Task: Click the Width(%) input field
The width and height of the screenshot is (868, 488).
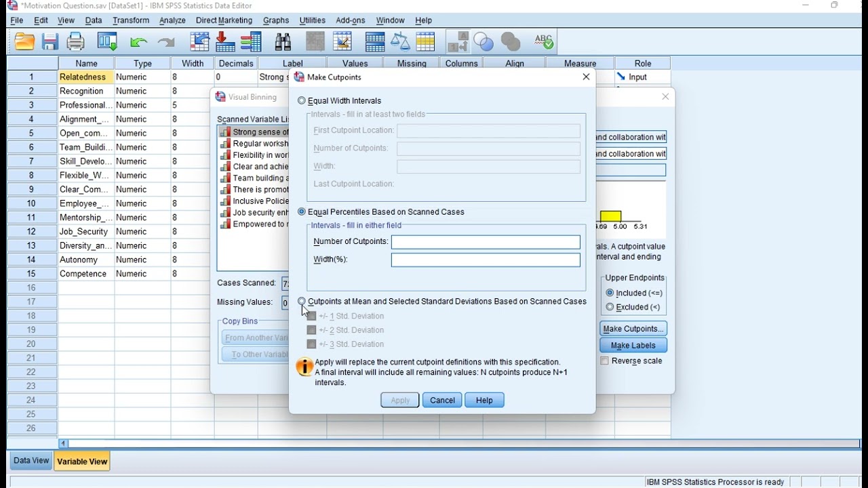Action: tap(486, 260)
